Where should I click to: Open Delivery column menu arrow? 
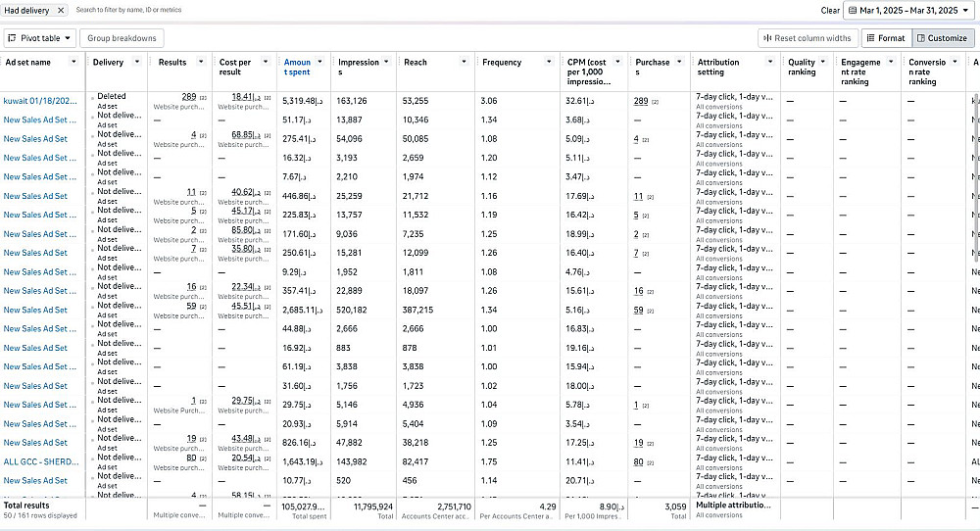pyautogui.click(x=137, y=61)
